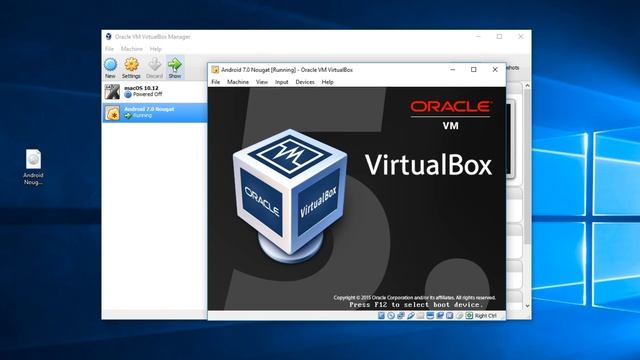Open Settings gear icon in Manager toolbar

pos(131,64)
